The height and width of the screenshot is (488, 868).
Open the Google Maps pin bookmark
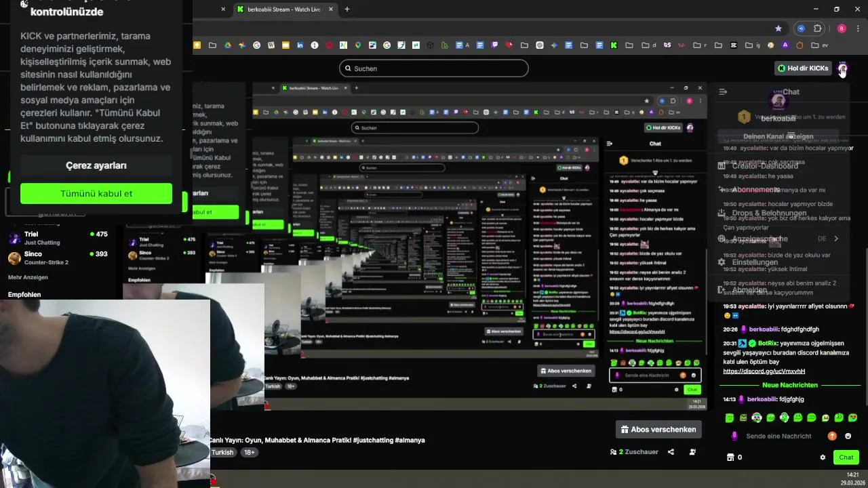(x=357, y=45)
